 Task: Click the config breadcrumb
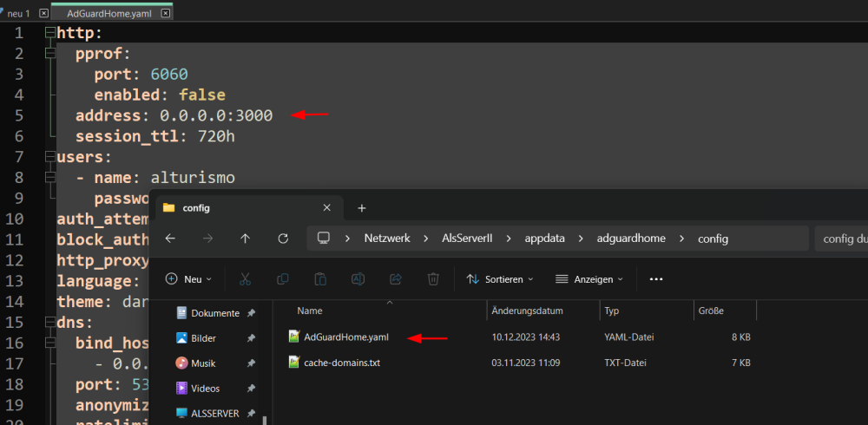coord(713,239)
